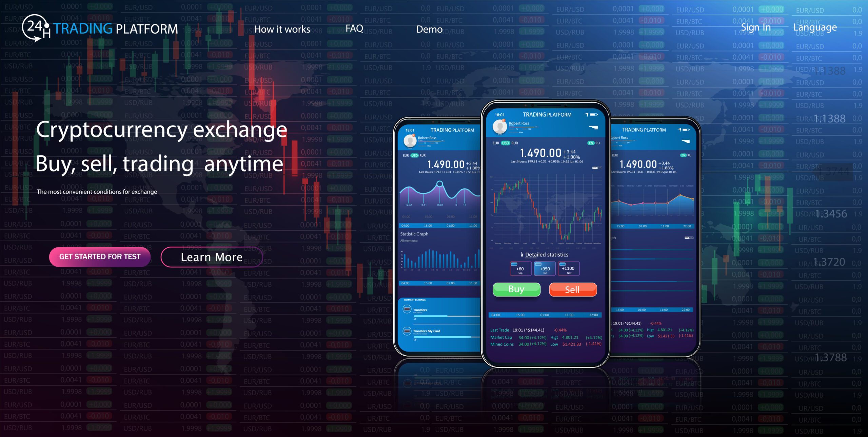The width and height of the screenshot is (868, 437).
Task: Click Get Started For Test button
Action: pos(99,256)
